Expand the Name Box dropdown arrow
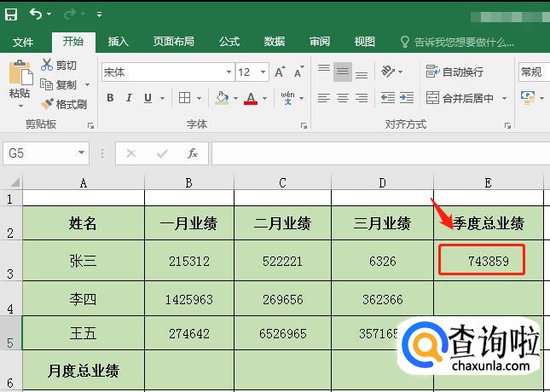 (82, 153)
